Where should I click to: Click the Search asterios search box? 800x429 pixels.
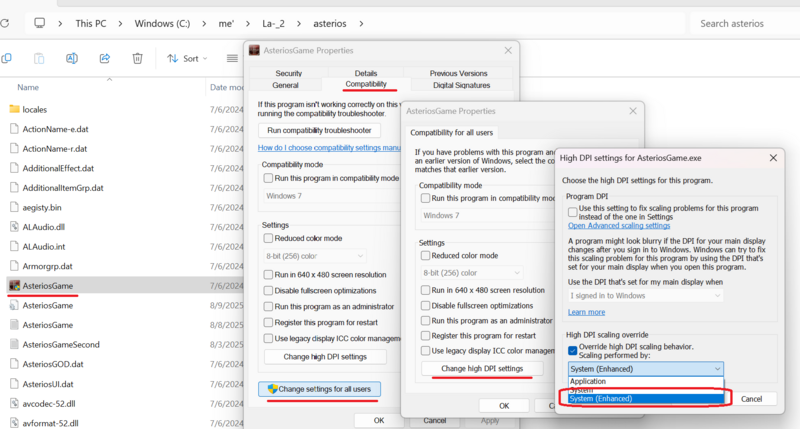coord(745,23)
